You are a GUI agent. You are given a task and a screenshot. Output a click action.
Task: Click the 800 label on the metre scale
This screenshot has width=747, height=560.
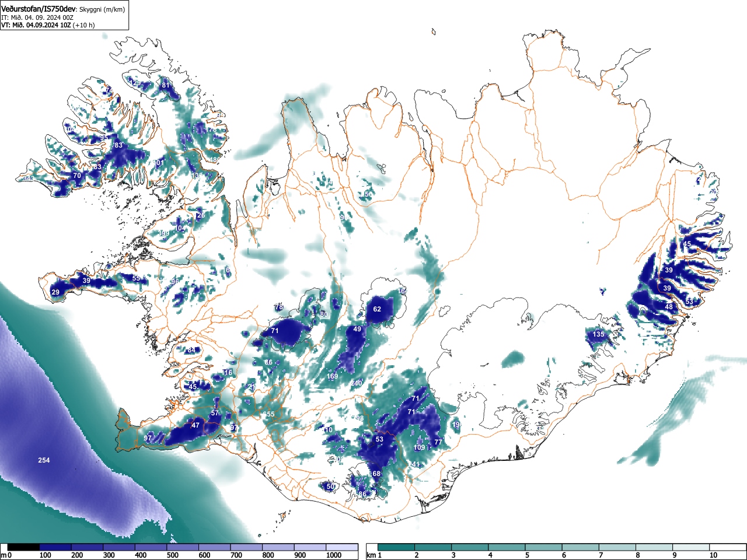268,555
